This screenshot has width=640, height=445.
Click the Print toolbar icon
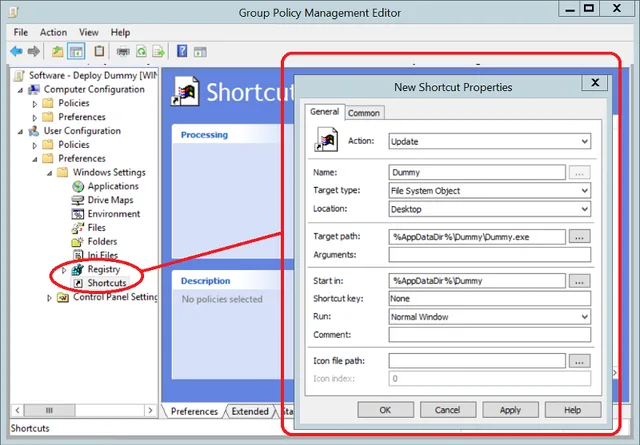coord(123,52)
